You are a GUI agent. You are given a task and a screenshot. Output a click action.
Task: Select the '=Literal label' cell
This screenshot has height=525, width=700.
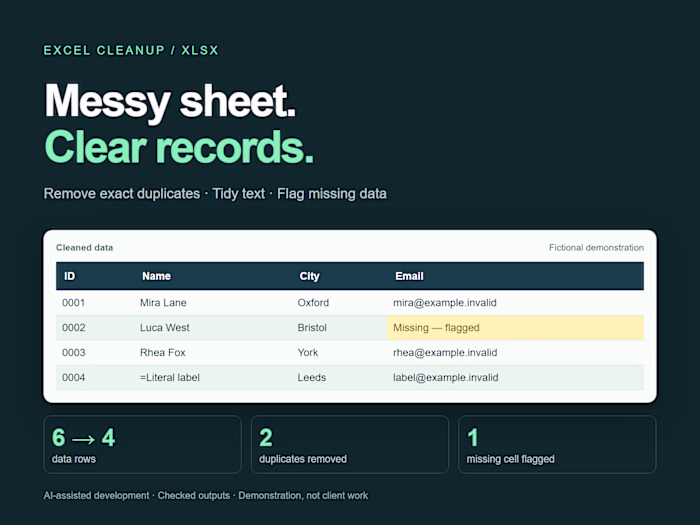(x=170, y=378)
